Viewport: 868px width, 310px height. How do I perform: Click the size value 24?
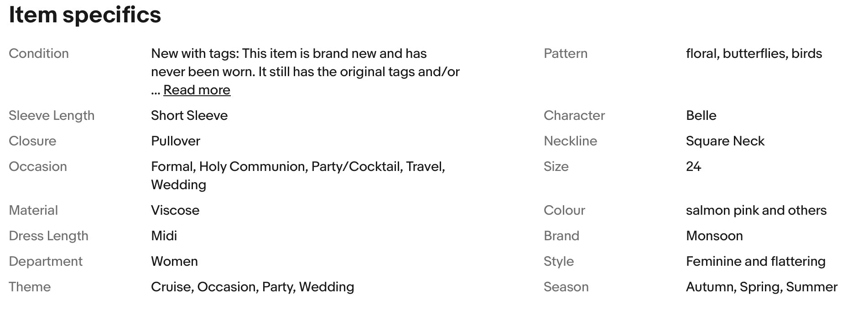coord(693,167)
